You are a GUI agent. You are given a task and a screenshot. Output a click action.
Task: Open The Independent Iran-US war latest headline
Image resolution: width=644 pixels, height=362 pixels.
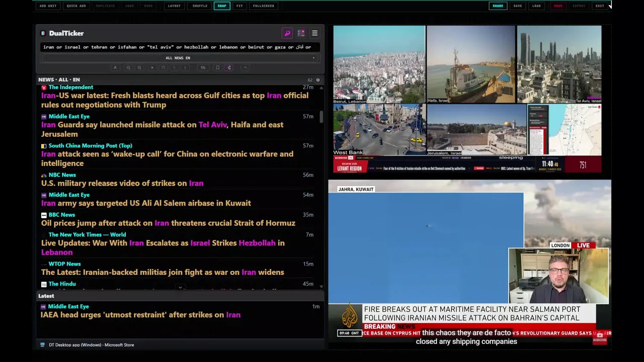click(x=175, y=100)
